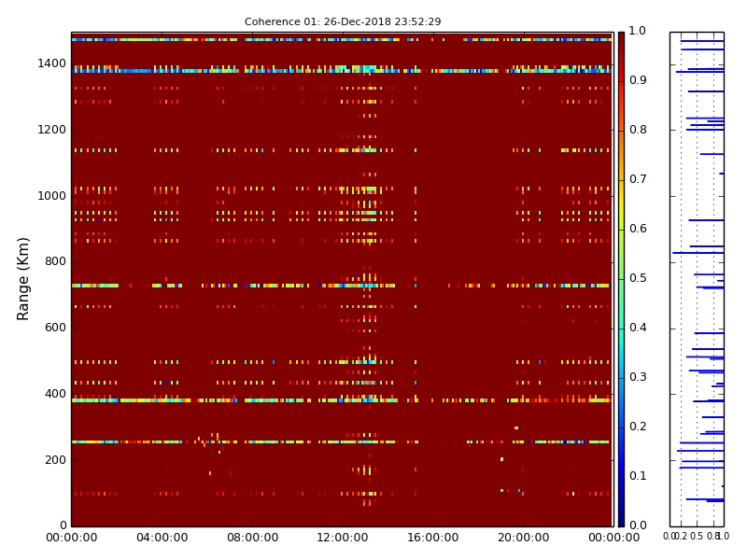The height and width of the screenshot is (560, 747).
Task: Select the 16:00:00 time tick label
Action: [x=433, y=538]
